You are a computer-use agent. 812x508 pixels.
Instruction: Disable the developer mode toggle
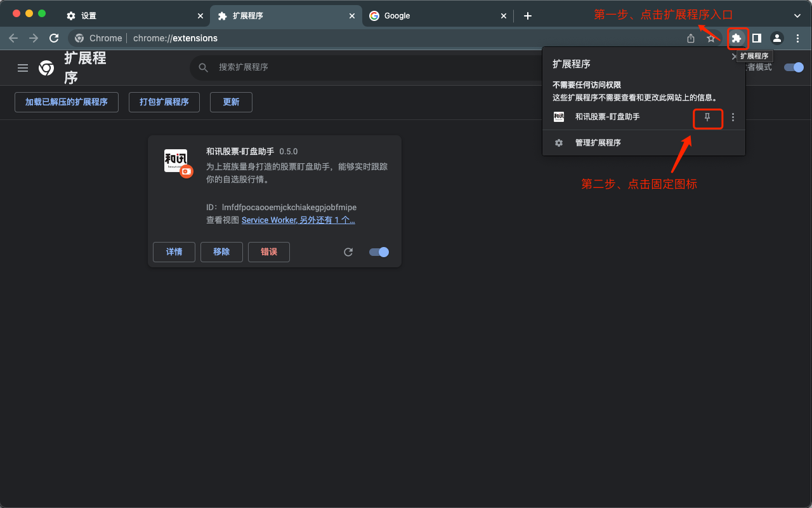[x=794, y=67]
